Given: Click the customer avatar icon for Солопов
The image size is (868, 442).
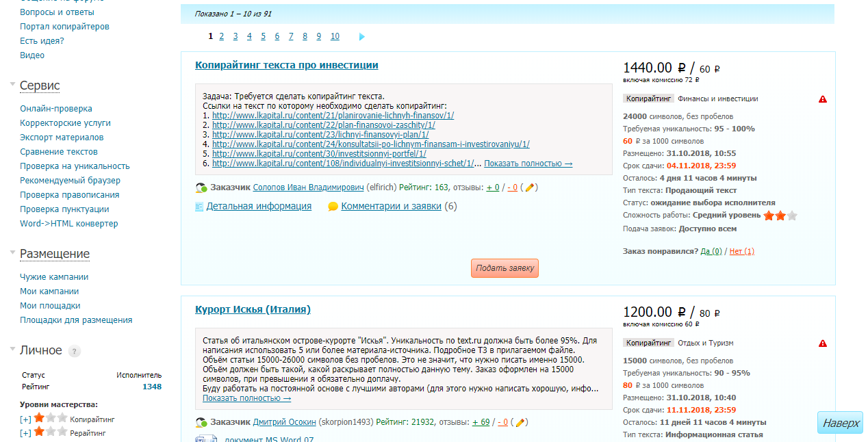Looking at the screenshot, I should tap(201, 187).
